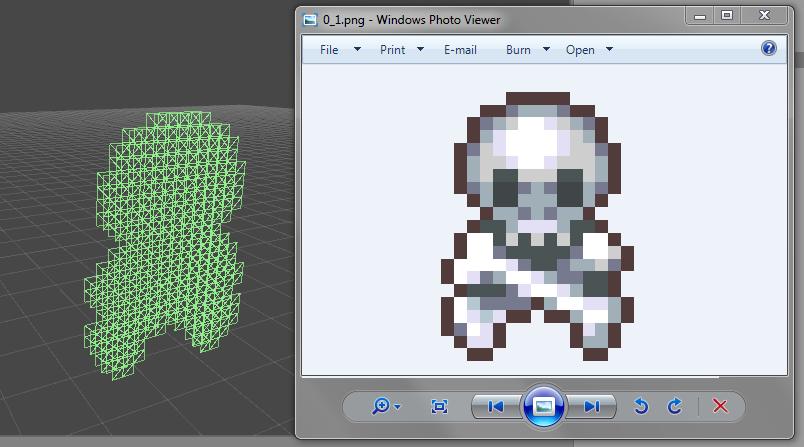This screenshot has width=804, height=447.
Task: Open the Print menu
Action: (392, 50)
